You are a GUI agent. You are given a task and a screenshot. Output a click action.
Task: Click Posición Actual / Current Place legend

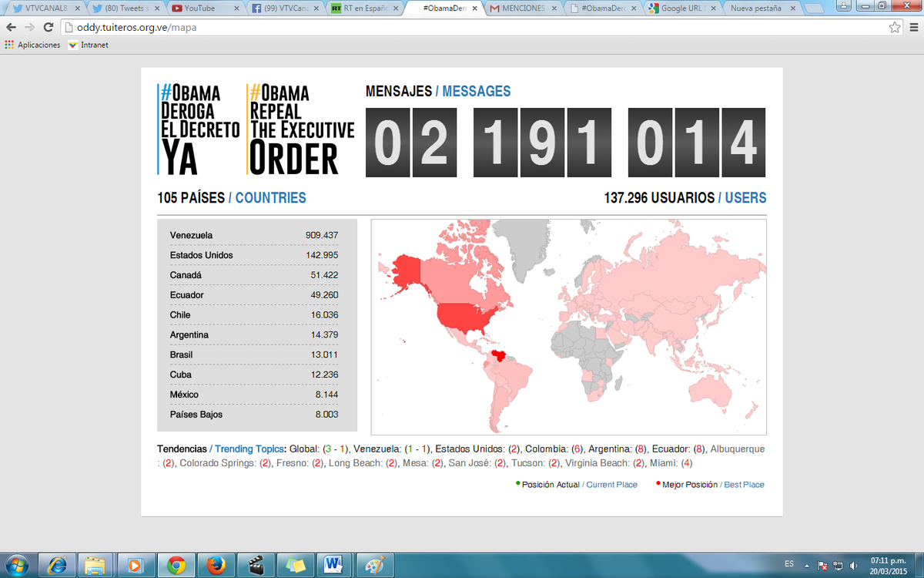[x=577, y=485]
